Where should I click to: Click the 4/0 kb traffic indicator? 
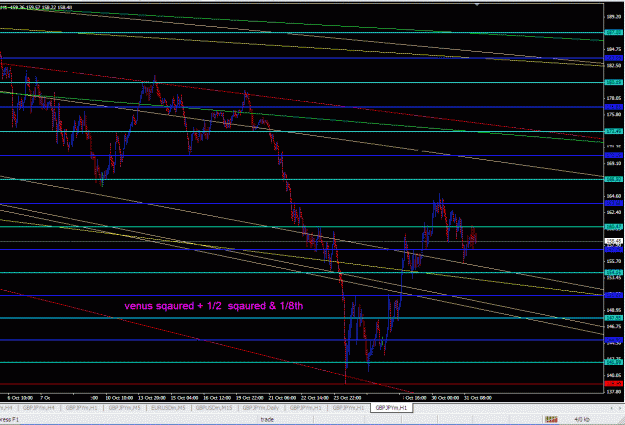(582, 419)
